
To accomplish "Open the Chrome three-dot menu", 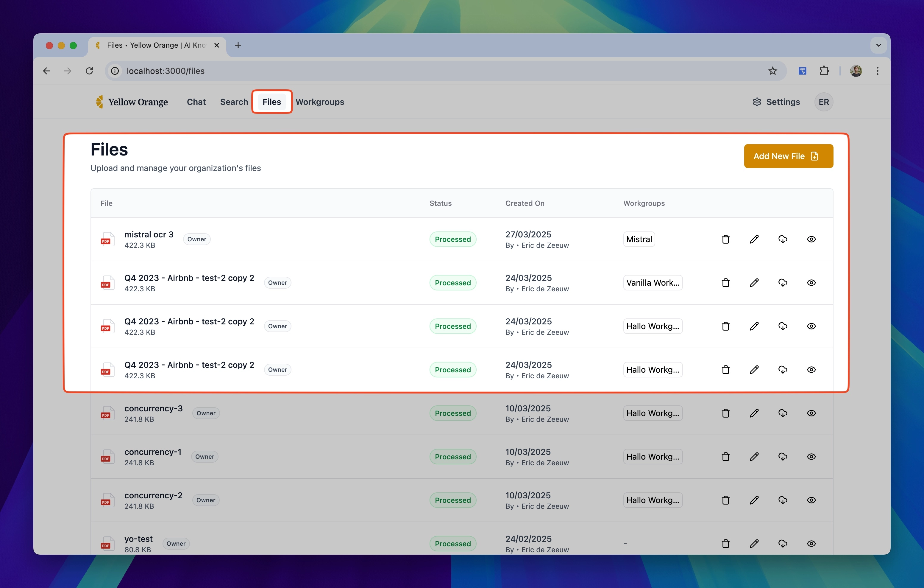I will 877,71.
